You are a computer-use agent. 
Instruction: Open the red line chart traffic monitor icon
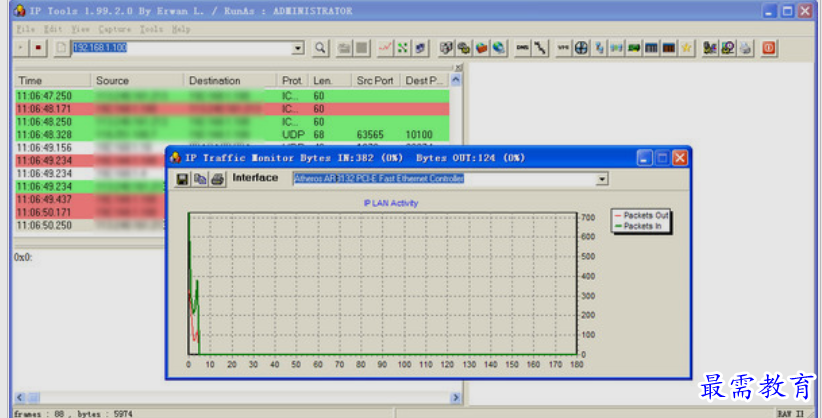coord(385,48)
